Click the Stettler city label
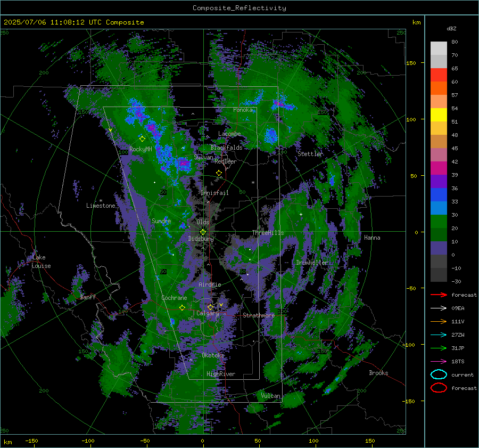 pyautogui.click(x=310, y=154)
